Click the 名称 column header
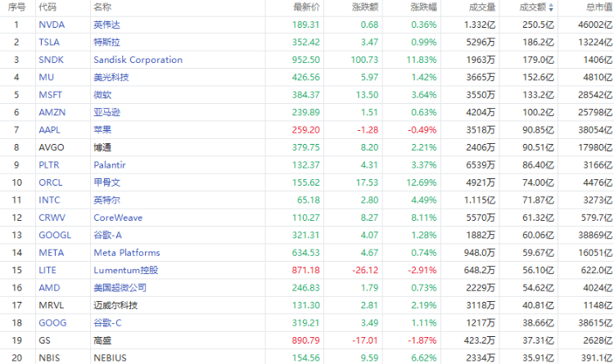 (102, 7)
